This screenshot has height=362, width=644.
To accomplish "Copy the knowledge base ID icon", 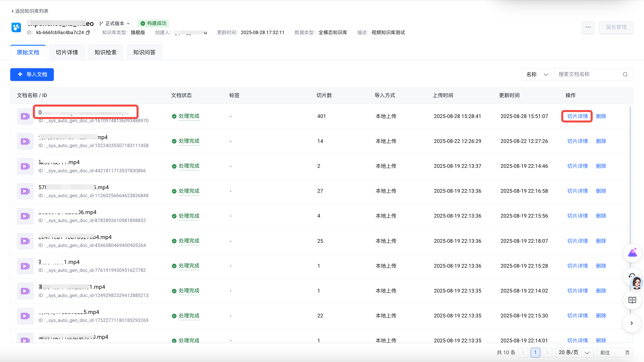I will pyautogui.click(x=88, y=32).
